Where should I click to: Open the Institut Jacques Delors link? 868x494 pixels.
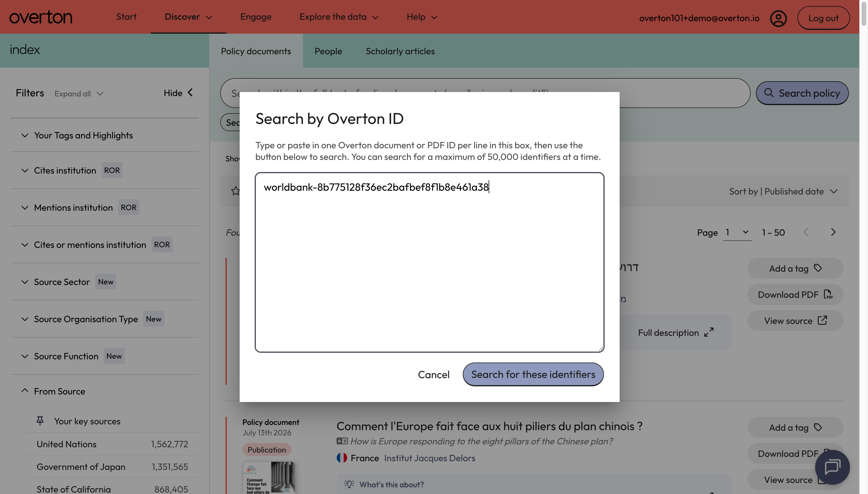pyautogui.click(x=429, y=458)
